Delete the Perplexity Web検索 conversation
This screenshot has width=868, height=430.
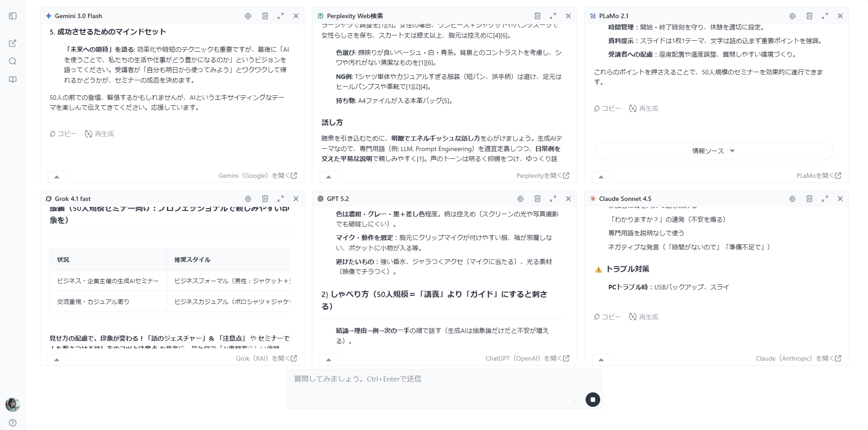point(538,15)
